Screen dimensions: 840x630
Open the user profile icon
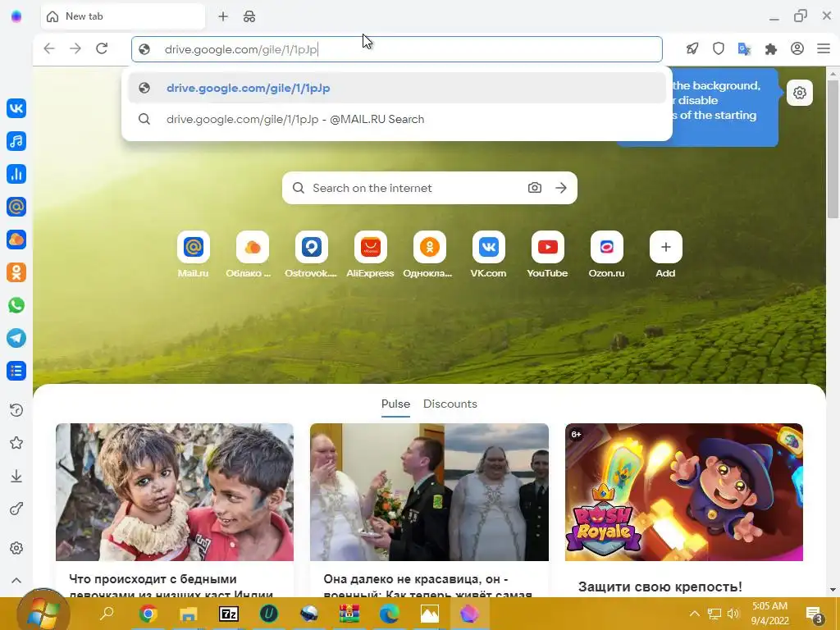pos(797,48)
